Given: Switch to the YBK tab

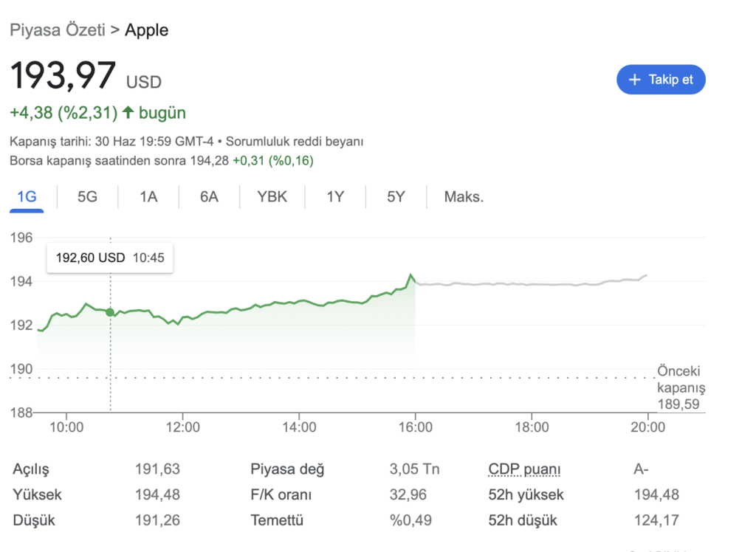Looking at the screenshot, I should point(272,197).
